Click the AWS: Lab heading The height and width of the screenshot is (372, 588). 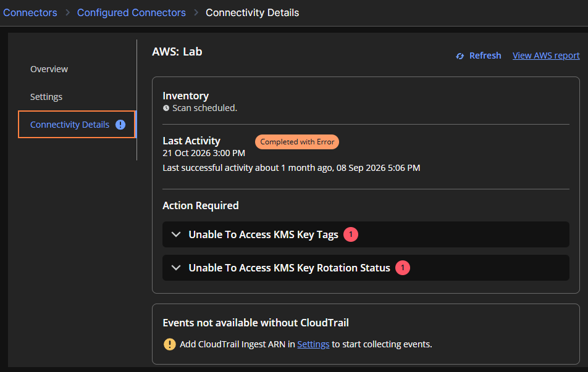point(177,52)
